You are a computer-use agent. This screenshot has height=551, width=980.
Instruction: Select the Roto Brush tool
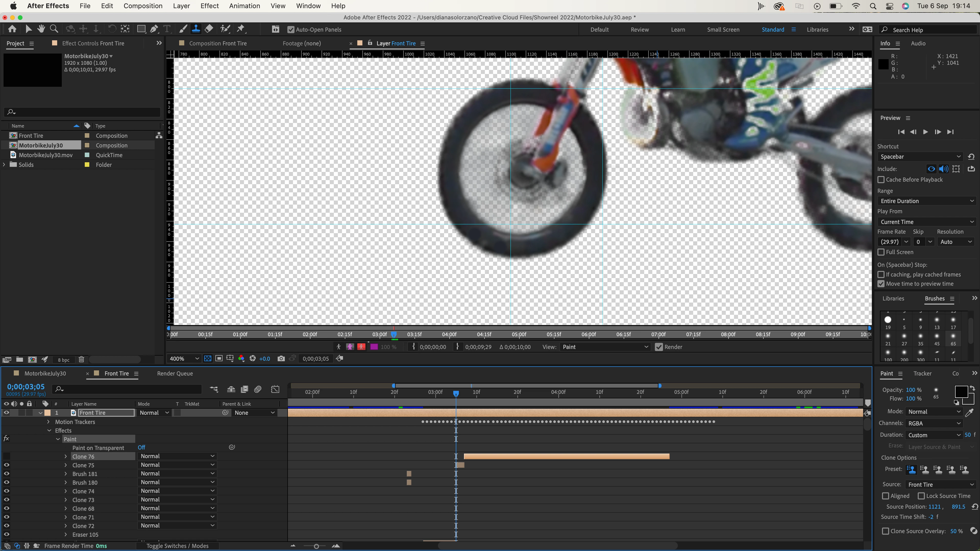(225, 29)
